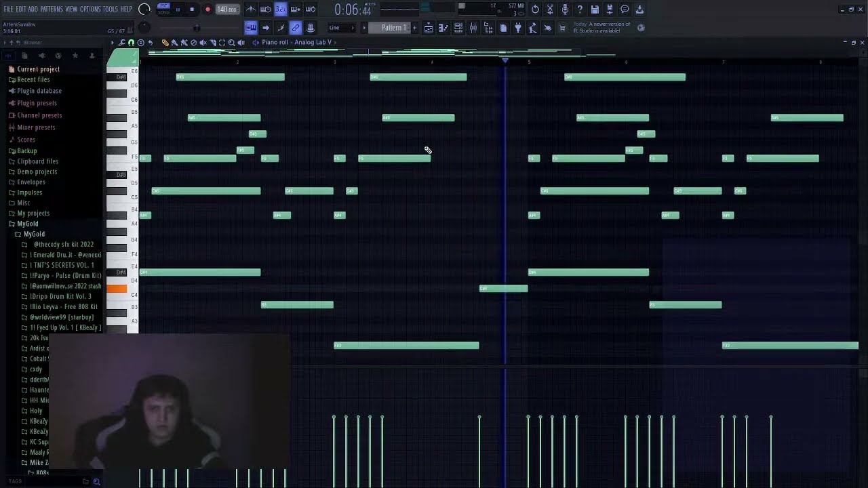Open the OPTIONS menu
The width and height of the screenshot is (868, 488).
coord(90,9)
